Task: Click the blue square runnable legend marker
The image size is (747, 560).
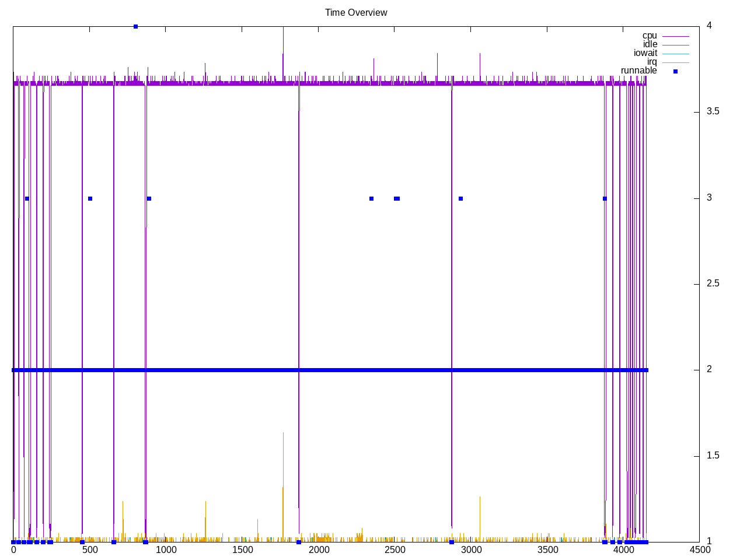Action: click(x=675, y=71)
